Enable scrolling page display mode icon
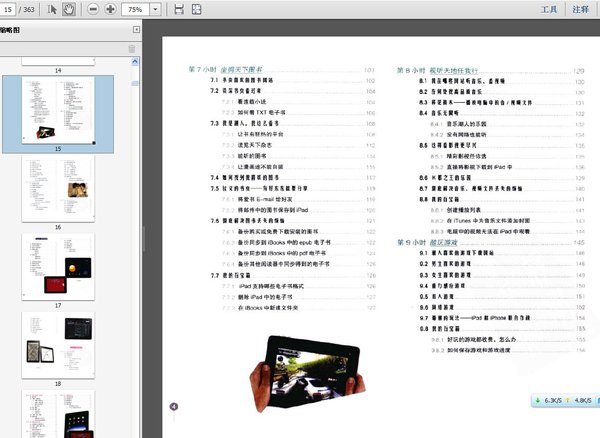Viewport: 600px width, 438px height. [179, 9]
